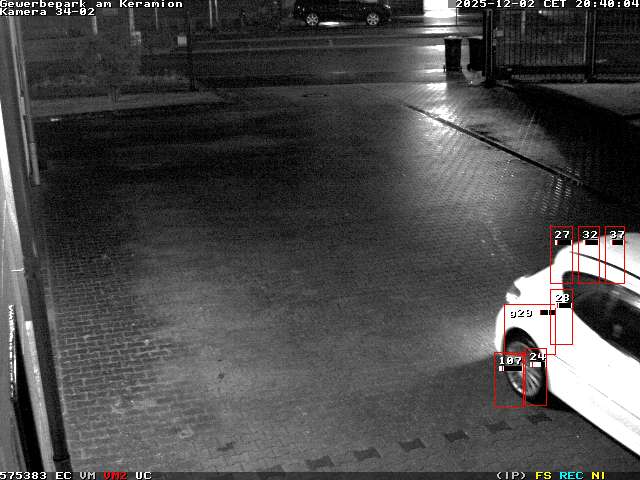Image resolution: width=640 pixels, height=480 pixels.
Task: Click the detection box numbered 37
Action: point(614,256)
